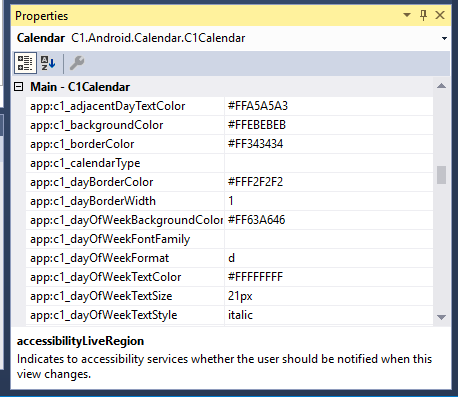Click the scrollbar down arrow
The image size is (458, 397).
(x=441, y=317)
